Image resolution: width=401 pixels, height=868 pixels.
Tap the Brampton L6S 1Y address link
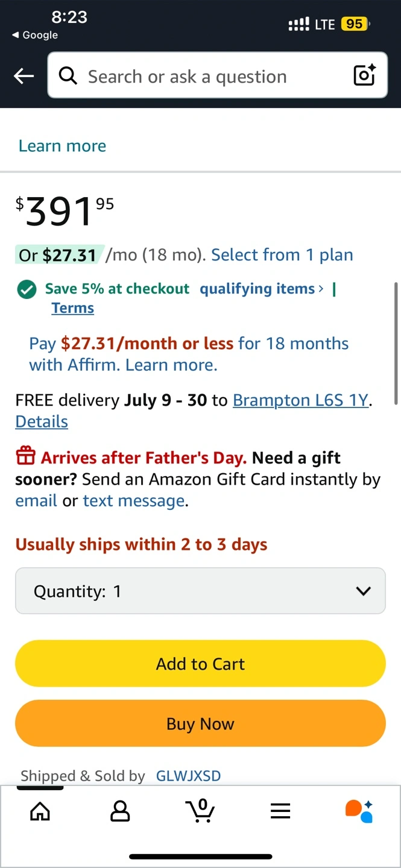point(300,400)
